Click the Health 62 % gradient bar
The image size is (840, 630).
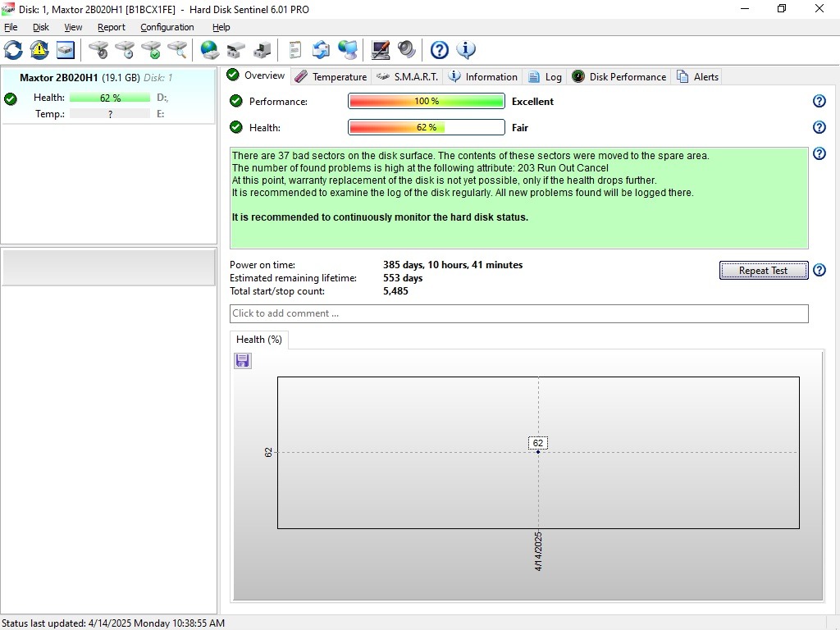pyautogui.click(x=427, y=127)
